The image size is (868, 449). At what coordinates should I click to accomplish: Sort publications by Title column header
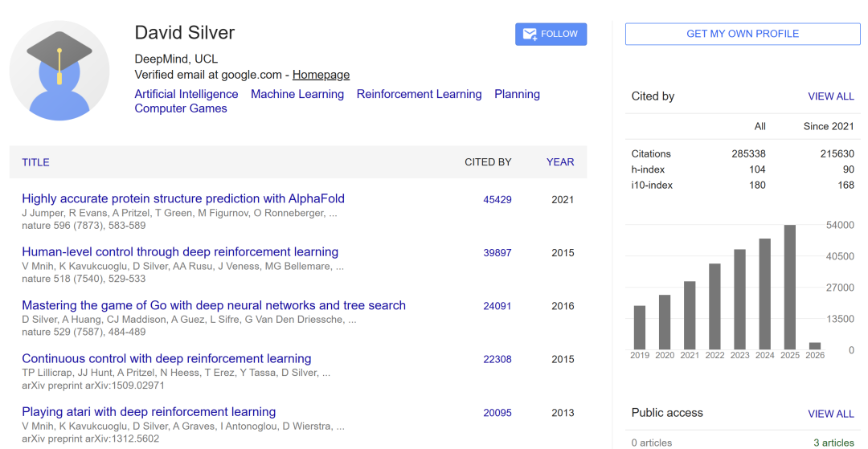[35, 162]
